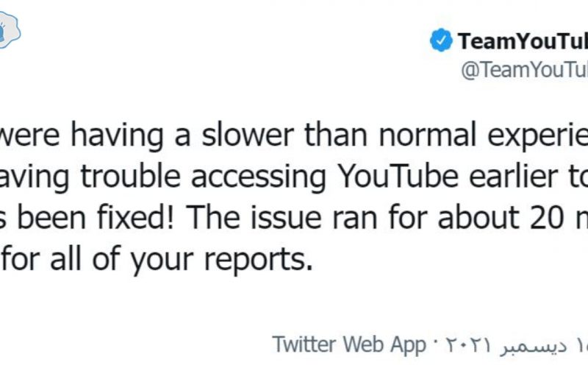This screenshot has height=368, width=588.
Task: Click "been fixed!" in the tweet
Action: [96, 217]
